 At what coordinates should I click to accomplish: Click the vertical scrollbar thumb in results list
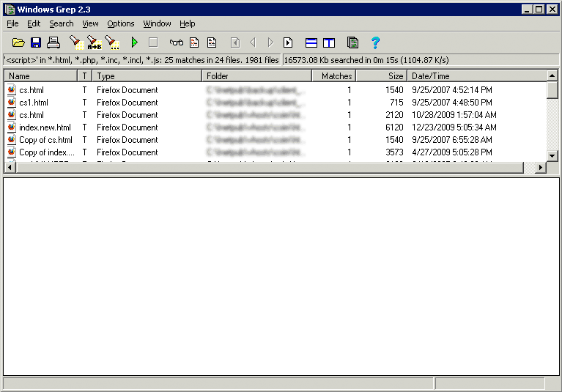tap(552, 90)
